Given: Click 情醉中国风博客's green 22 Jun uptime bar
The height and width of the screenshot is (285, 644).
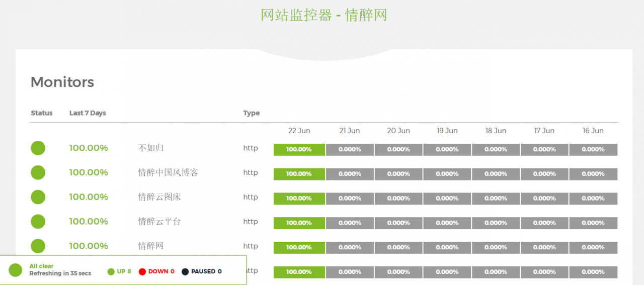Looking at the screenshot, I should pyautogui.click(x=299, y=174).
